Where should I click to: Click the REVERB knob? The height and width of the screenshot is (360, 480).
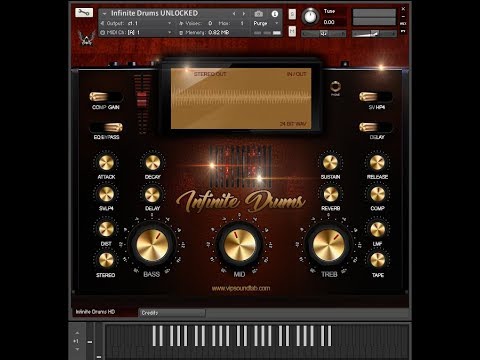click(331, 194)
